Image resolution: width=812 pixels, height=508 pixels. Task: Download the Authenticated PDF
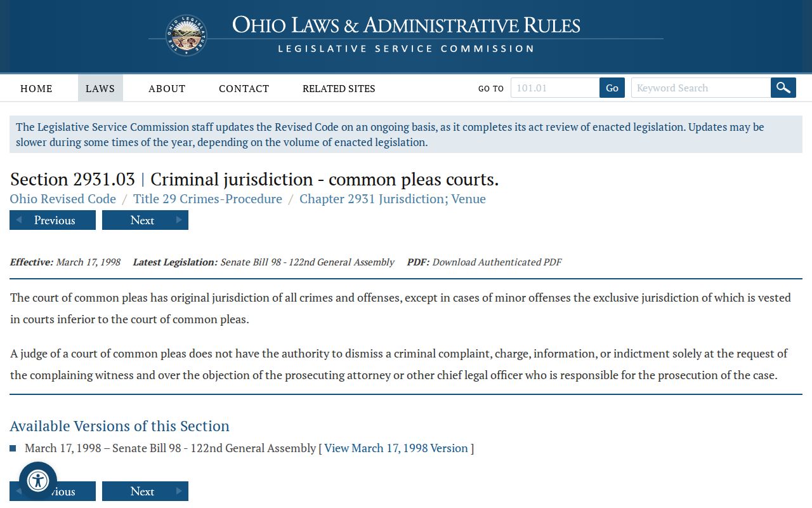pyautogui.click(x=497, y=262)
